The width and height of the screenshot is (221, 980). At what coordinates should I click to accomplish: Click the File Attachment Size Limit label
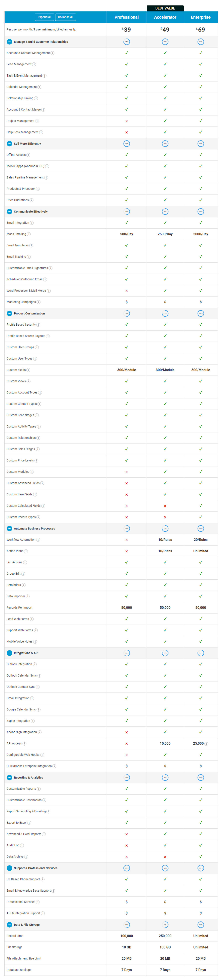coord(24,959)
